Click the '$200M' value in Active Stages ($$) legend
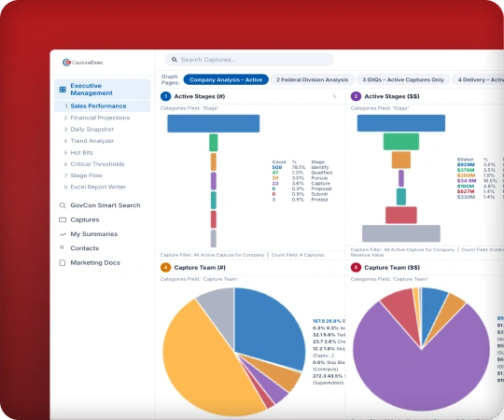 466,175
